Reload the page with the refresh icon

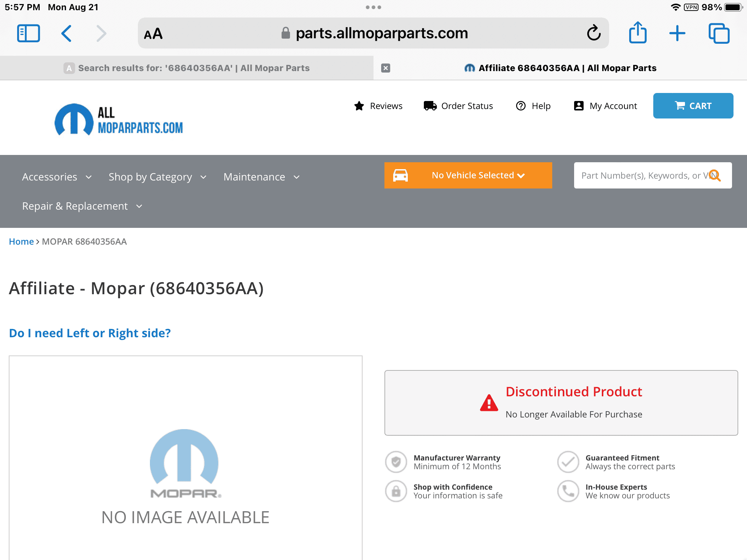click(x=594, y=33)
